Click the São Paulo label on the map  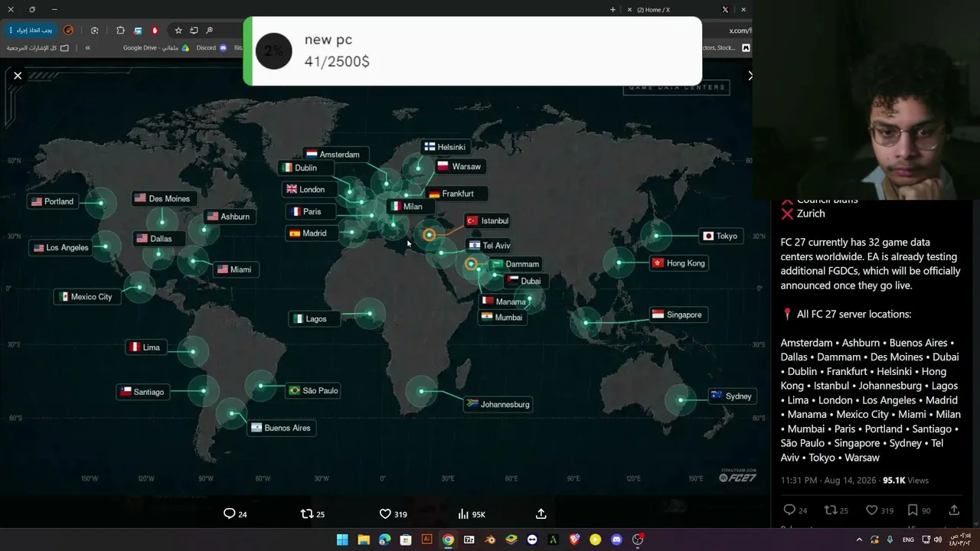[x=313, y=390]
